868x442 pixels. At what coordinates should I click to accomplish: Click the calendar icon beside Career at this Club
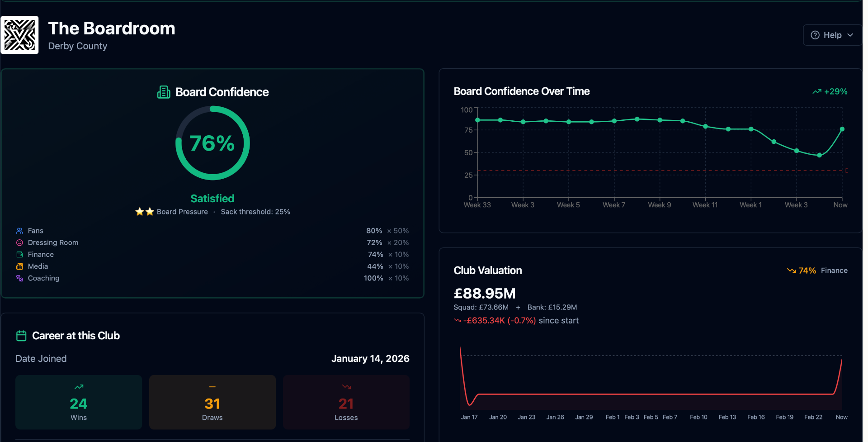pos(21,336)
